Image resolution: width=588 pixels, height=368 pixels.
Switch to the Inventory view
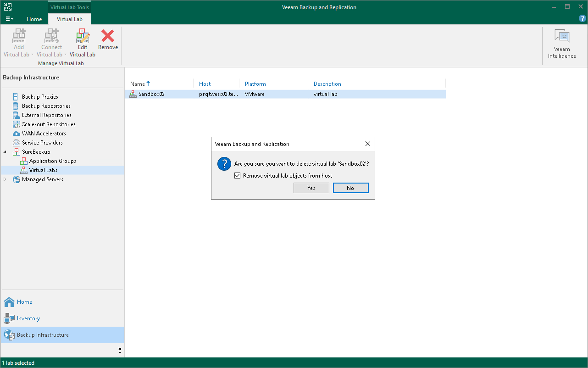[x=28, y=318]
